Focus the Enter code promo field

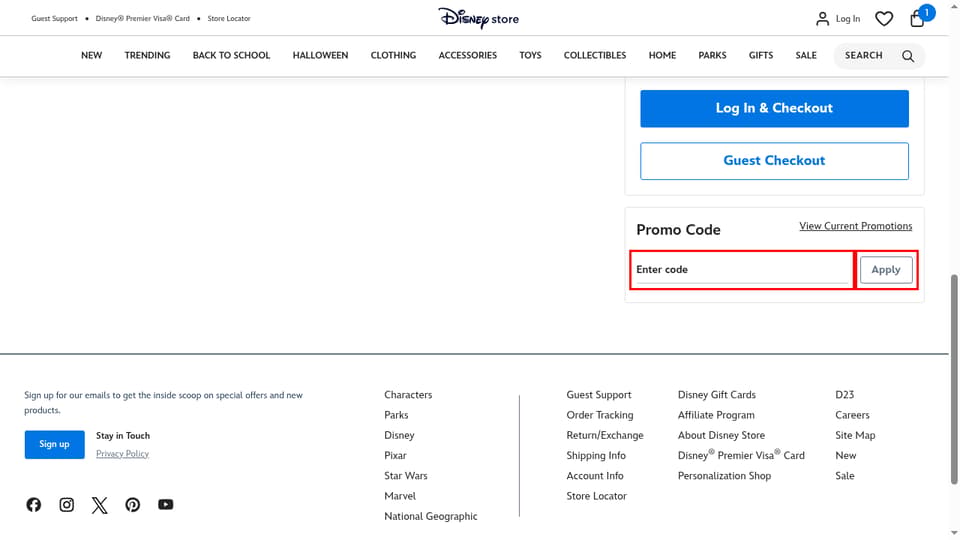[x=742, y=270]
